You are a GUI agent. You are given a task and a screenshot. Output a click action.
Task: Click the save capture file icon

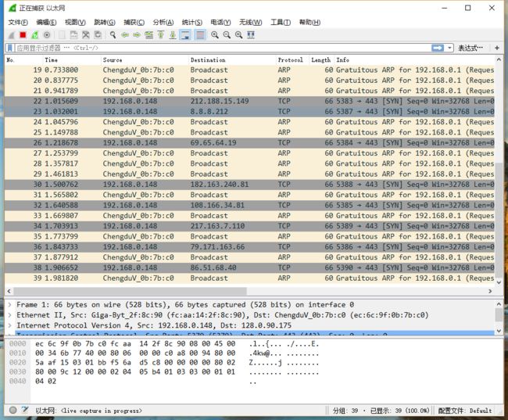point(74,35)
